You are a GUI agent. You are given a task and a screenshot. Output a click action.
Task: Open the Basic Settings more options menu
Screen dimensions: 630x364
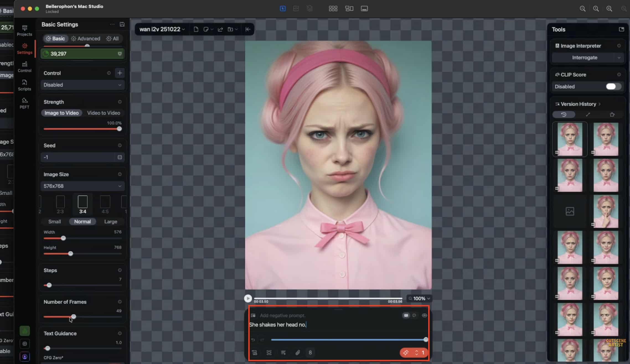pos(112,24)
